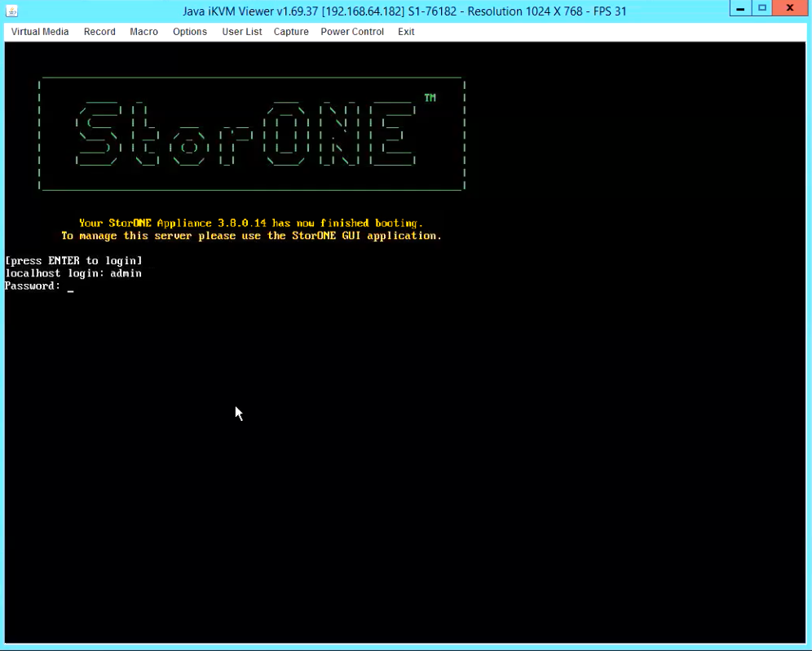The height and width of the screenshot is (651, 812).
Task: Minimize the iKVM Viewer window
Action: tap(740, 8)
